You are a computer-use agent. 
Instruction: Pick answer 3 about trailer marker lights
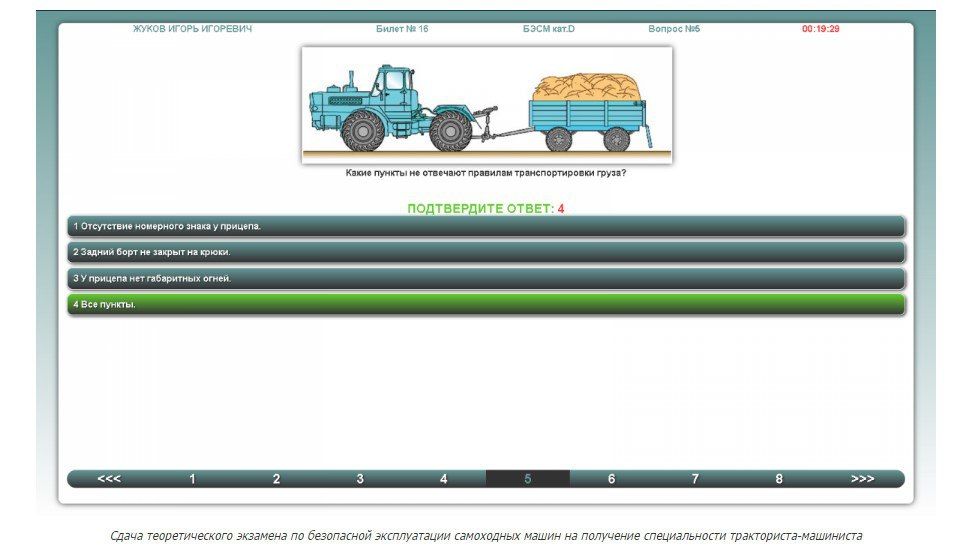pyautogui.click(x=485, y=278)
